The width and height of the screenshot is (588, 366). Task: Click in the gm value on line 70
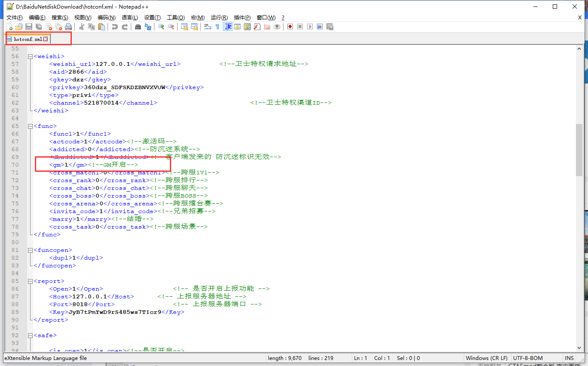pos(66,165)
